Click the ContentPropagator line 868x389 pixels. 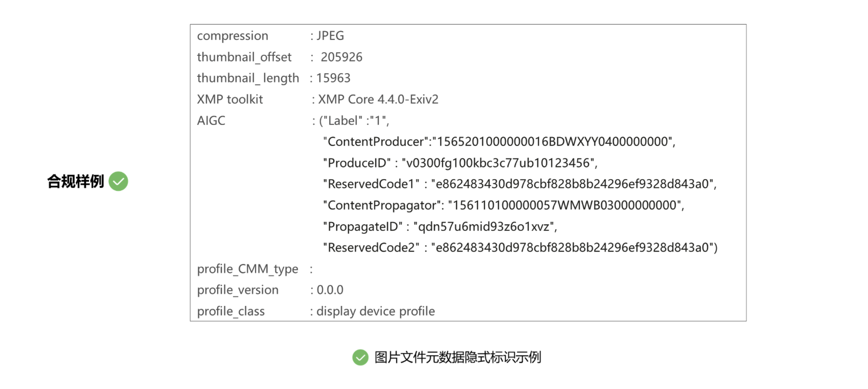click(504, 206)
